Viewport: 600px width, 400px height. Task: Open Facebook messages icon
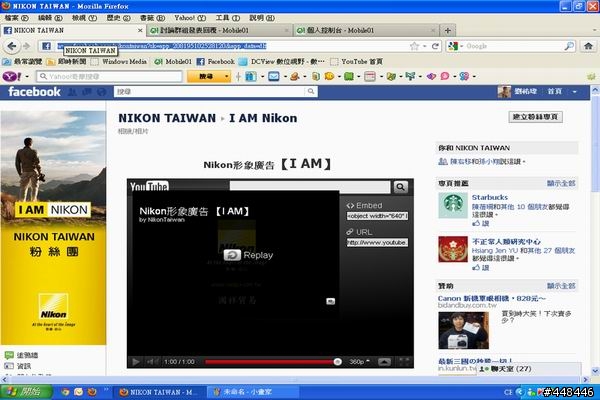click(x=87, y=92)
